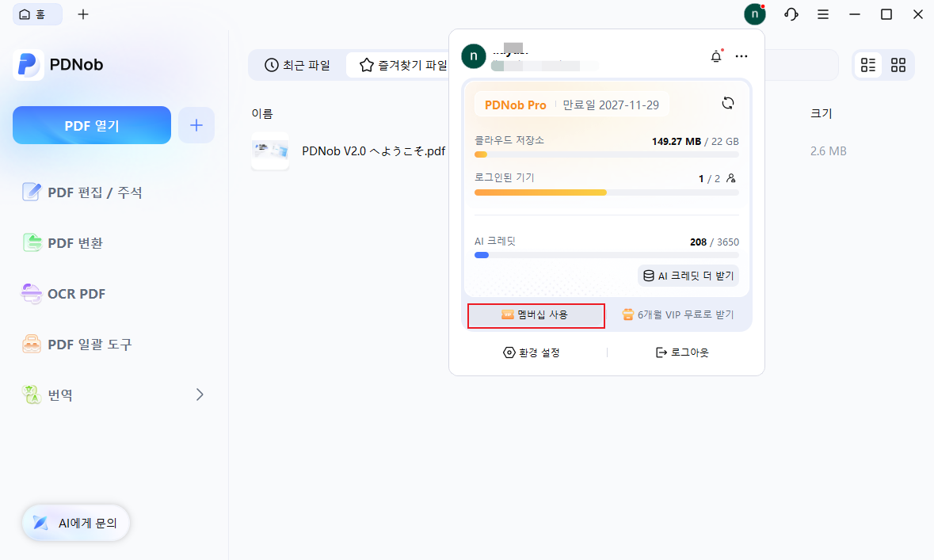This screenshot has height=560, width=934.
Task: Switch to grid view icon
Action: [898, 65]
